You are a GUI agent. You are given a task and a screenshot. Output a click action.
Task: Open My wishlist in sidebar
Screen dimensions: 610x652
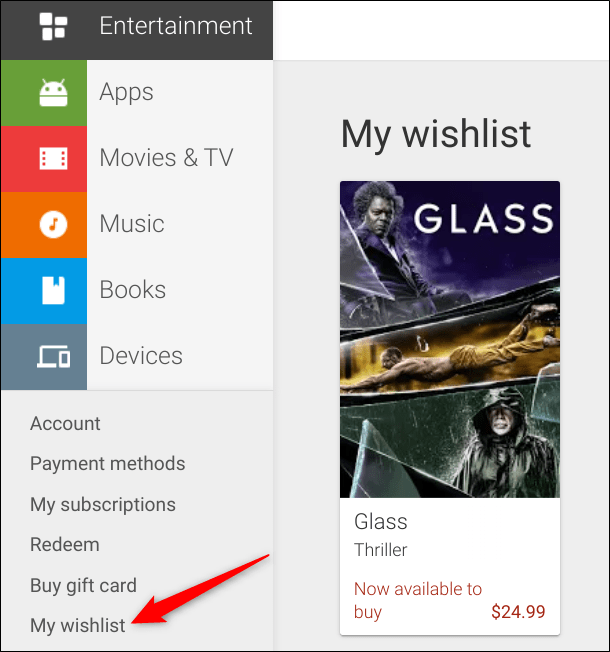tap(78, 626)
